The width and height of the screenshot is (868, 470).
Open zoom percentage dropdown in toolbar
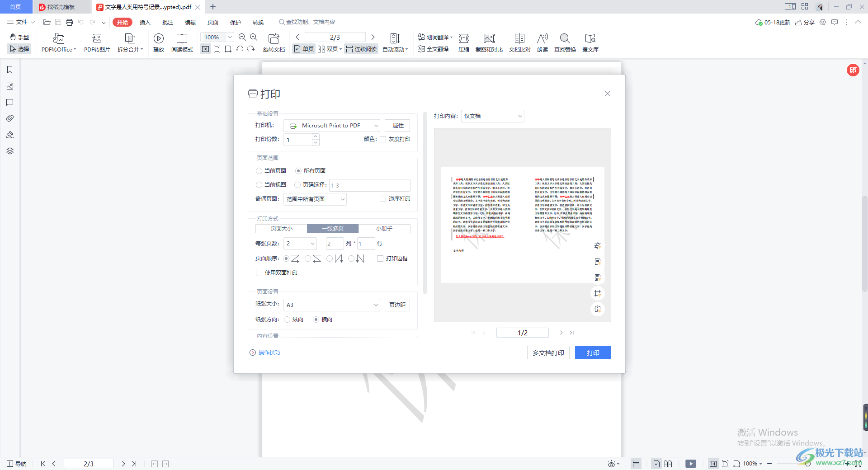[230, 37]
